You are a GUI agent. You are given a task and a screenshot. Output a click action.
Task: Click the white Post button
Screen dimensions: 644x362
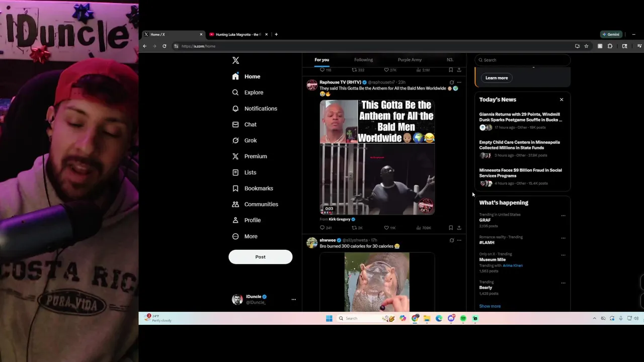[x=260, y=257]
